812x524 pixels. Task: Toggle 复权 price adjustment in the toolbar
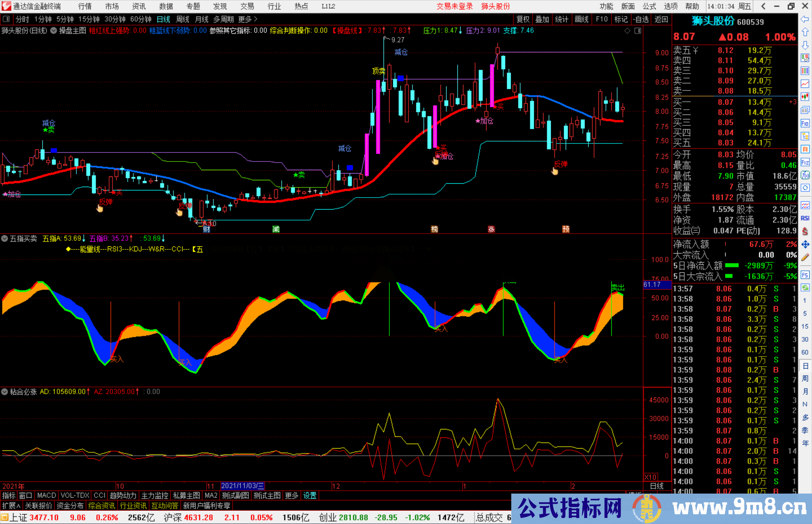(523, 19)
